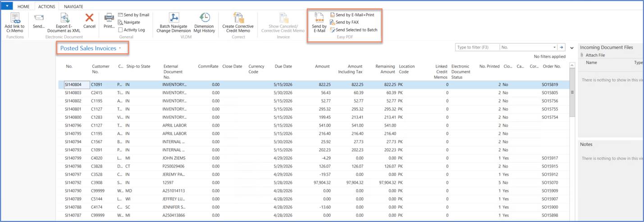
Task: Switch to the HOME ribbon tab
Action: pos(23,7)
